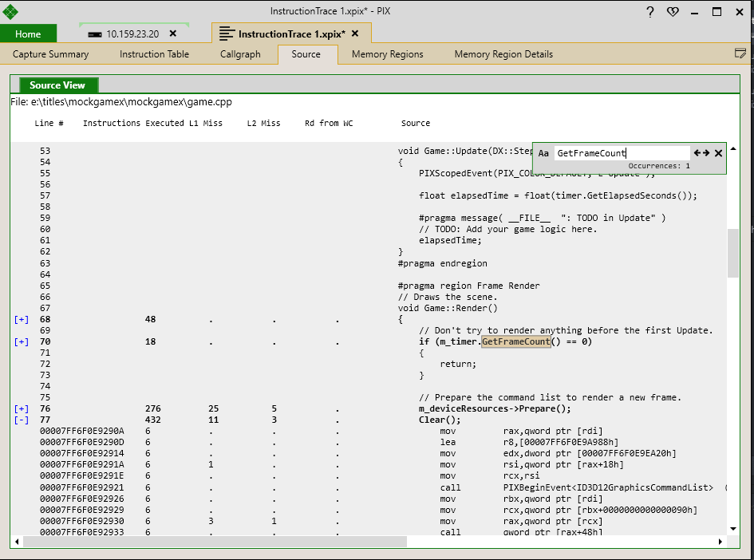Image resolution: width=754 pixels, height=560 pixels.
Task: Expand disassembly for line 68
Action: pos(22,320)
